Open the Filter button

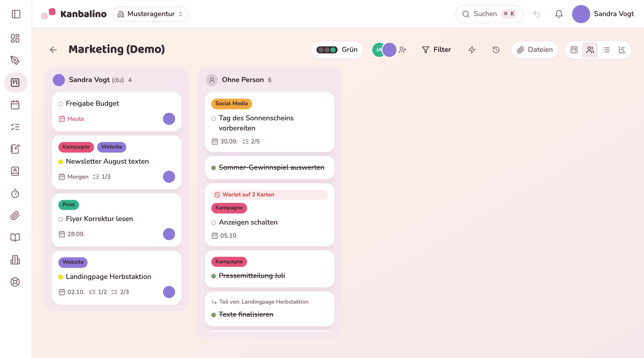(x=436, y=50)
